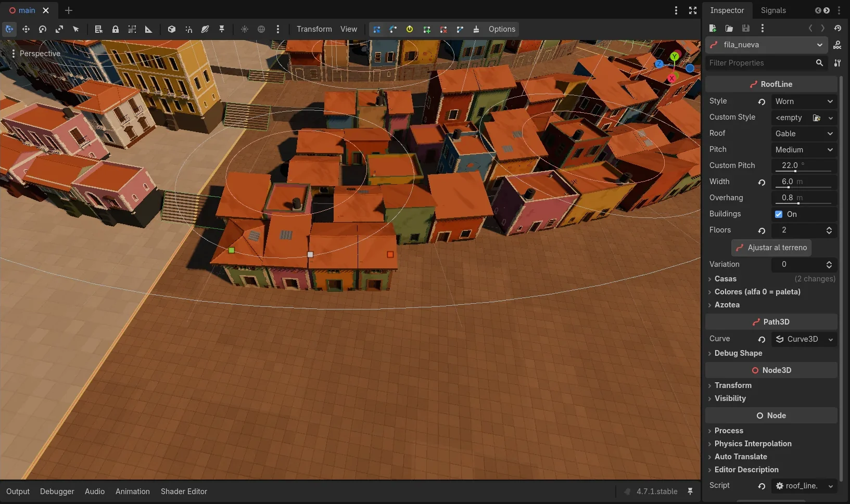Open documentation for this object
Viewport: 850px width, 504px height.
pos(838,45)
